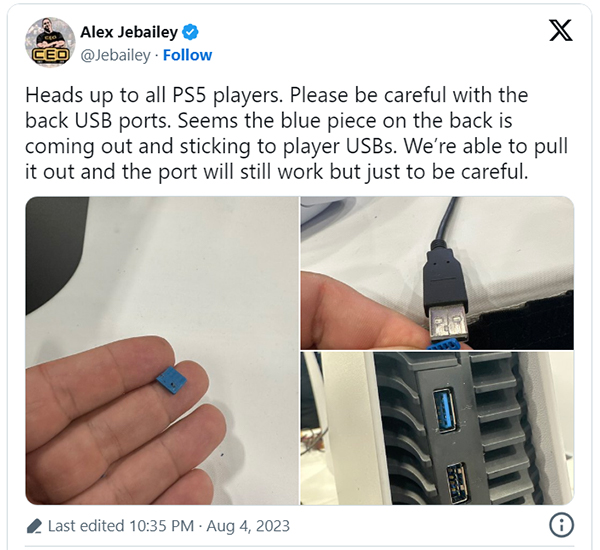Click the Aug 4, 2023 date
This screenshot has width=600, height=550.
click(x=248, y=526)
